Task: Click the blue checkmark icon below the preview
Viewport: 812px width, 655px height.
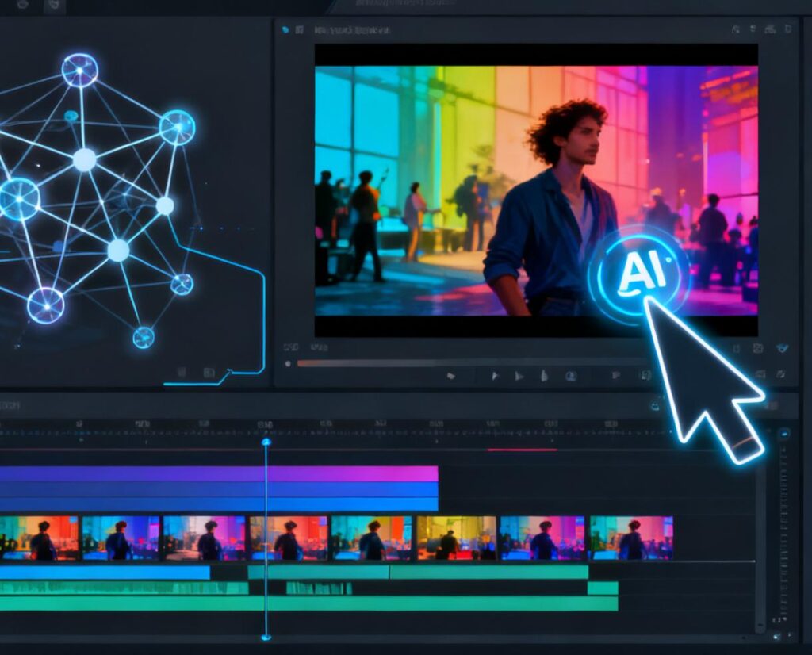Action: (783, 348)
